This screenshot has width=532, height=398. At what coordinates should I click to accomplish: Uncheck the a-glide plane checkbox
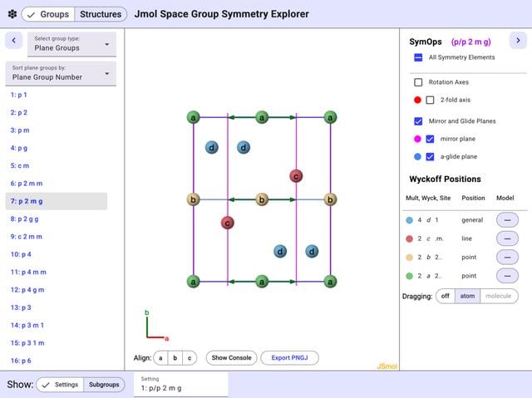pyautogui.click(x=430, y=156)
